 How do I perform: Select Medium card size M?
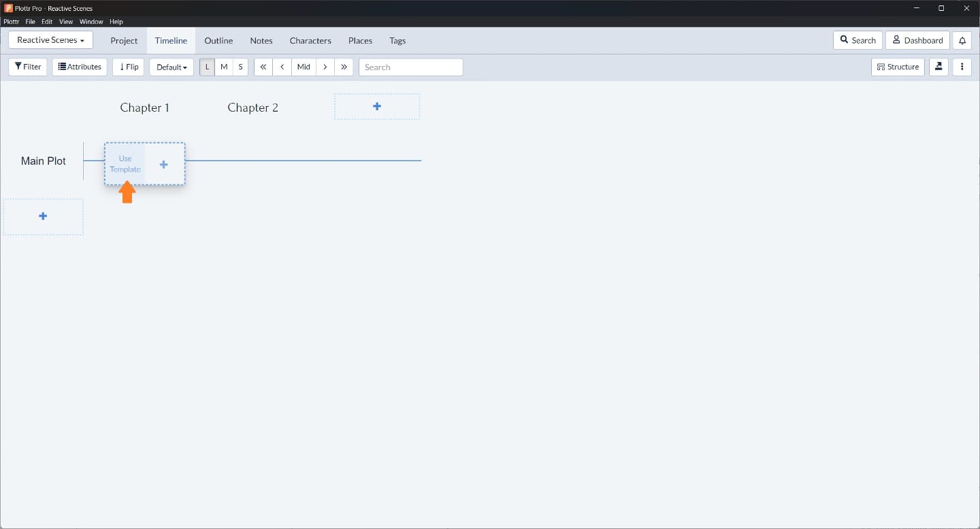tap(224, 67)
